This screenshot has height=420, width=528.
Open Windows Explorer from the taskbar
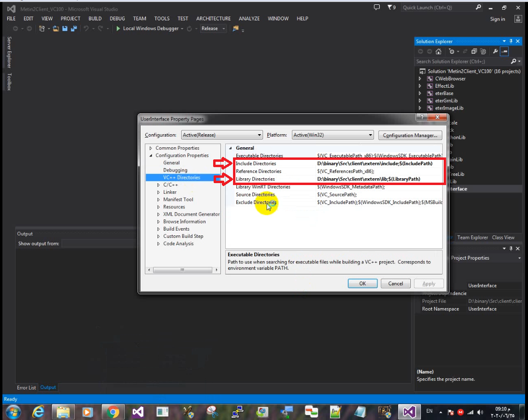click(x=63, y=412)
